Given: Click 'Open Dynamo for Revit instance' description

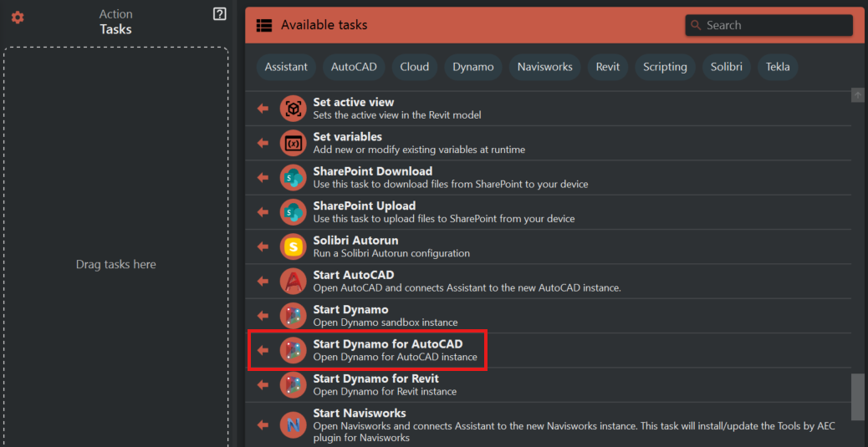Looking at the screenshot, I should [x=385, y=391].
